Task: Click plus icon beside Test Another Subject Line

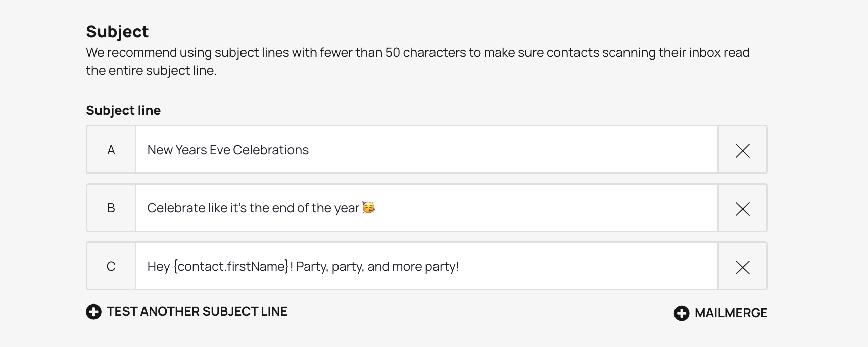Action: [x=93, y=312]
